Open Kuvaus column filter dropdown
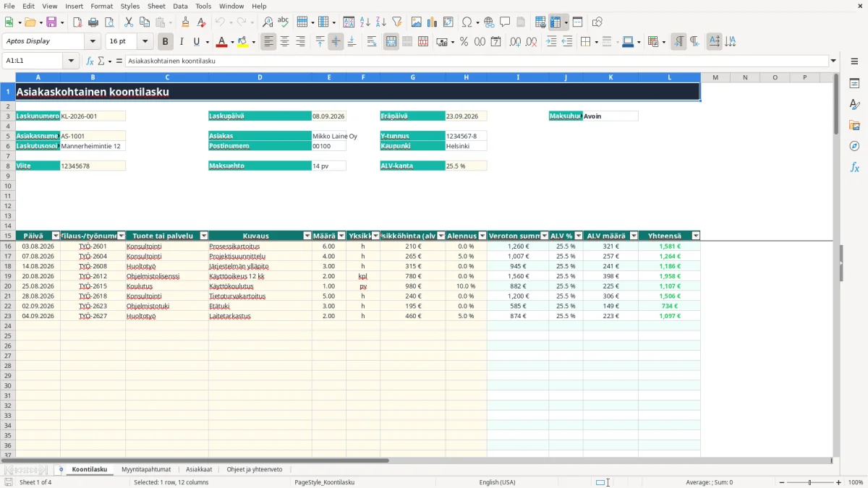 coord(307,236)
